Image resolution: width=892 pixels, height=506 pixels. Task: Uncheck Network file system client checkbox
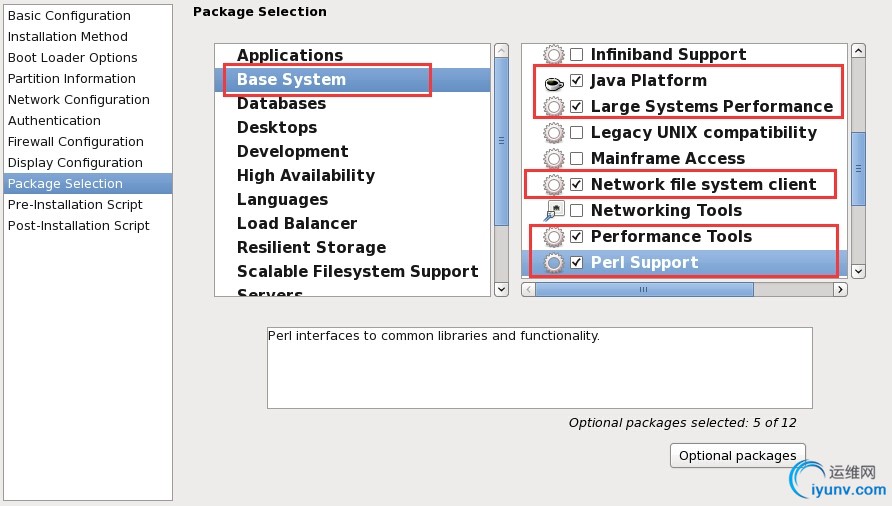[x=576, y=184]
